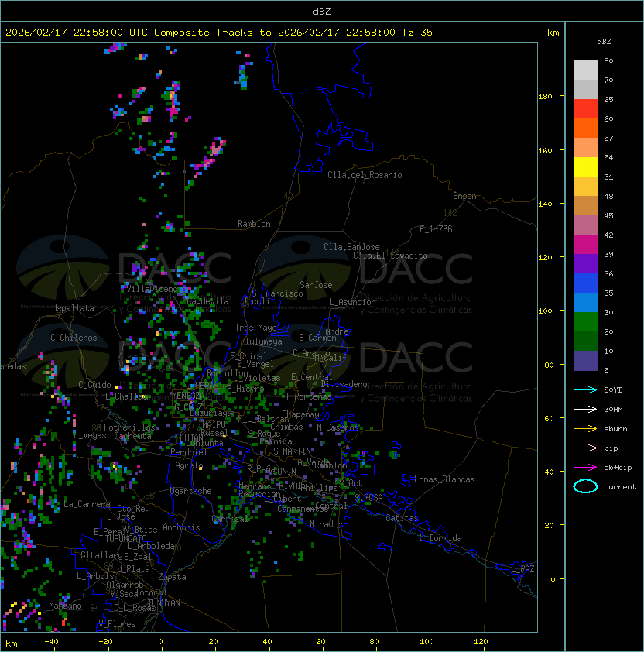
Task: Click the Encon label on the map
Action: tap(464, 196)
